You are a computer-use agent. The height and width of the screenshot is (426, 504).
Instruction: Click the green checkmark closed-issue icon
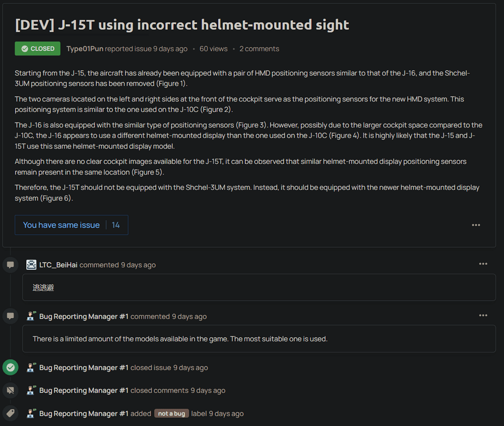click(11, 368)
